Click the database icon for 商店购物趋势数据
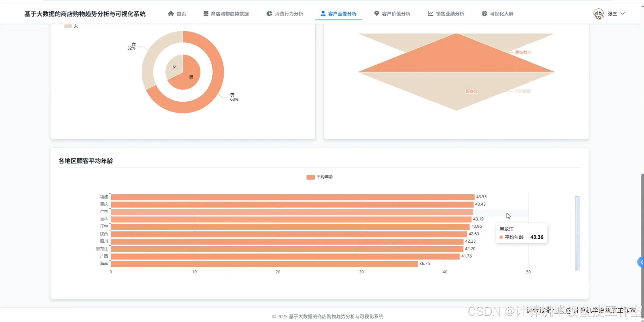Screen dimensions: 644x322 206,14
